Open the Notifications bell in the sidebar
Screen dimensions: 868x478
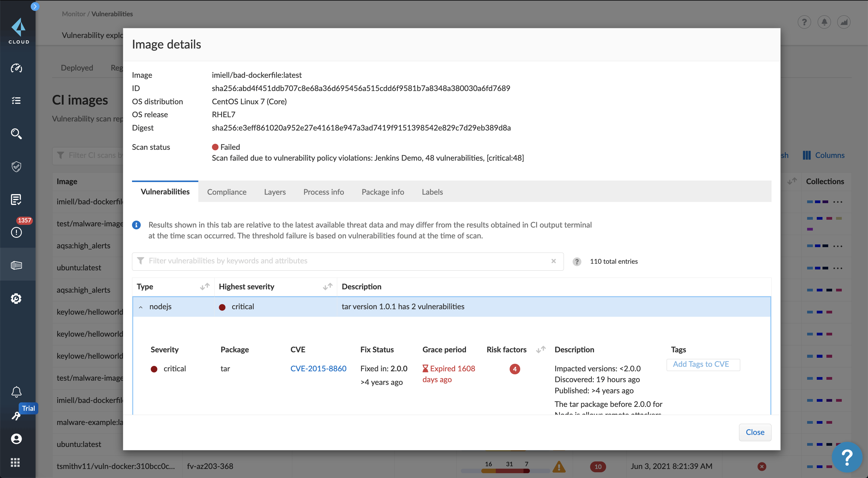pyautogui.click(x=16, y=392)
